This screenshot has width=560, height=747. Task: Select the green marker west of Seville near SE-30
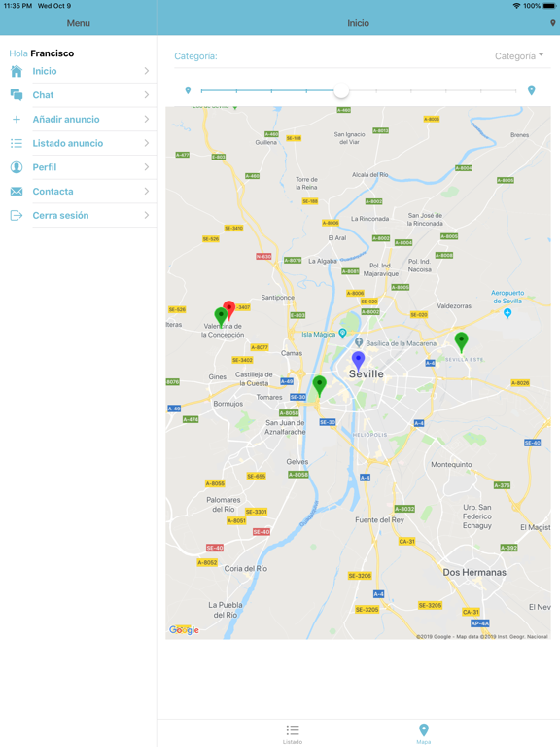[320, 385]
